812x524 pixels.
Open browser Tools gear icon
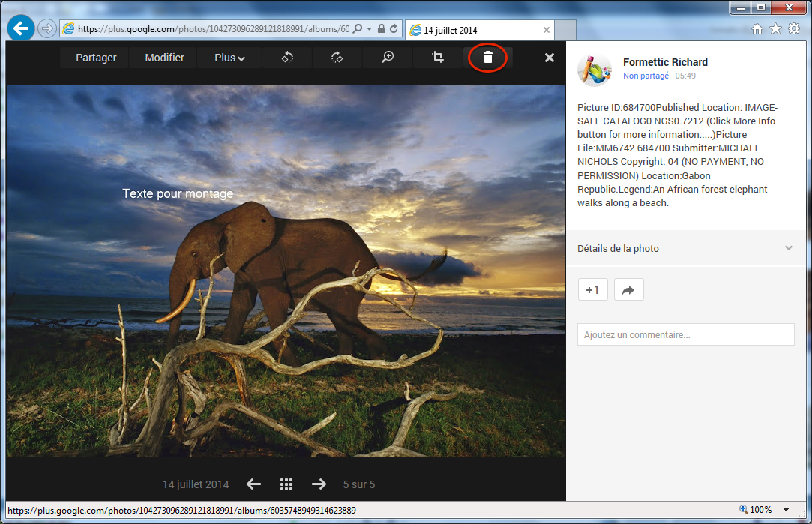click(x=794, y=29)
